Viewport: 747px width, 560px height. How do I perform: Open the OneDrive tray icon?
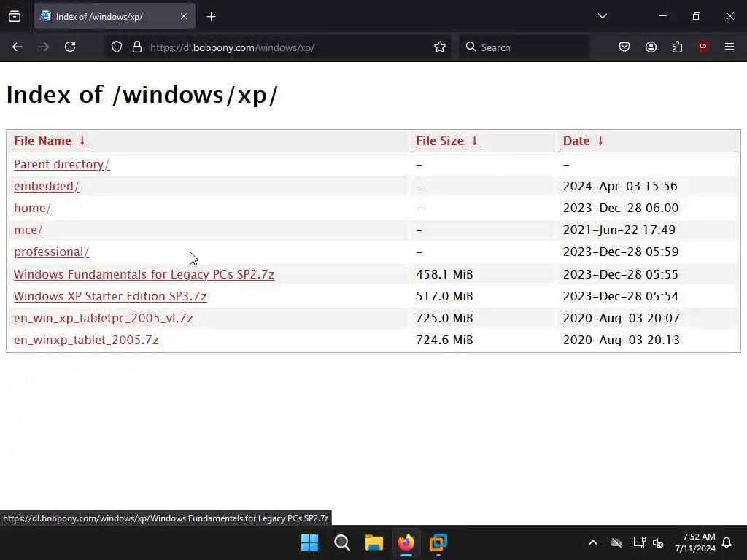point(616,542)
